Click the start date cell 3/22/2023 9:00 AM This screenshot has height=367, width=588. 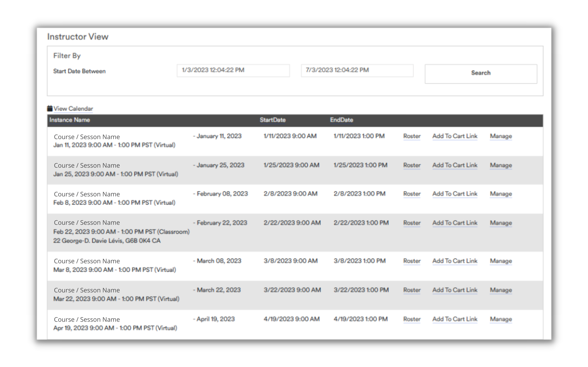pos(292,290)
